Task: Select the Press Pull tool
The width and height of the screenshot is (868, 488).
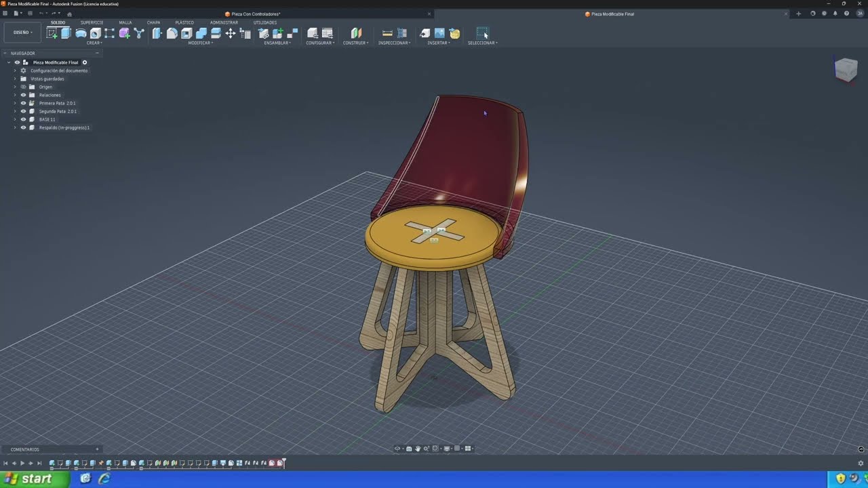Action: click(157, 33)
